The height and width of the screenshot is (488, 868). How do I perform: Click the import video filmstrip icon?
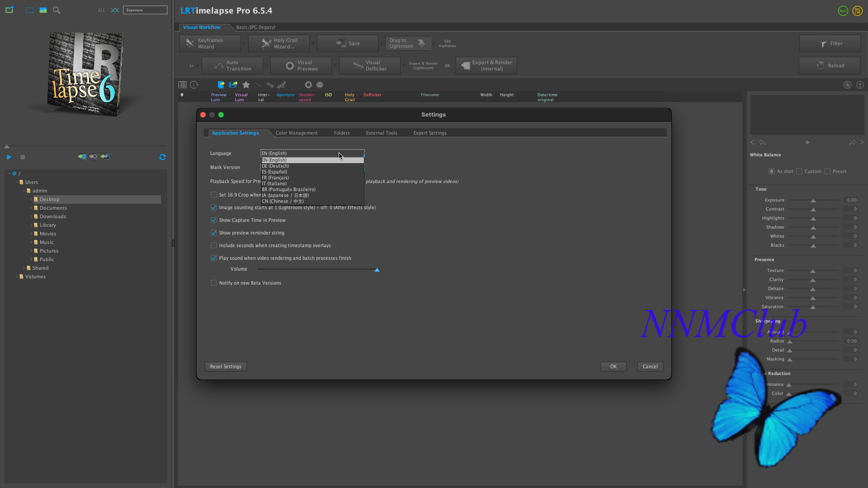click(82, 157)
